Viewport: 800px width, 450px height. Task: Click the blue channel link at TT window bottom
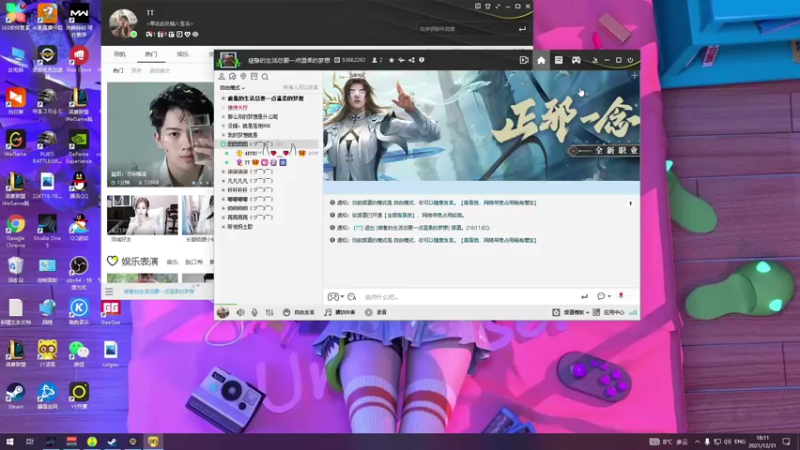click(x=159, y=291)
